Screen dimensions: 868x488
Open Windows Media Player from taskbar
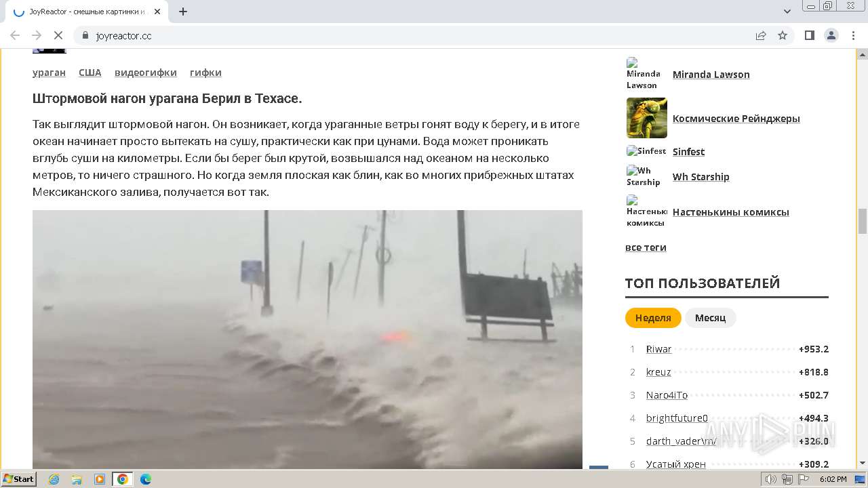click(x=100, y=479)
